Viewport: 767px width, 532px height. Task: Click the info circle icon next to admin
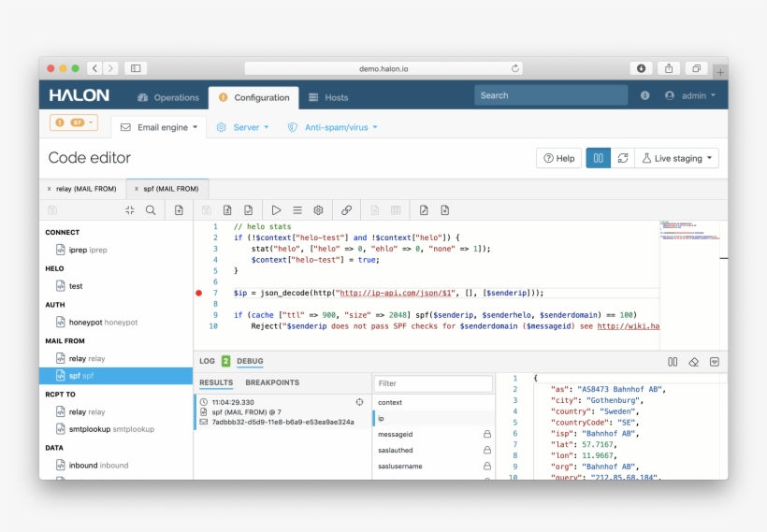[x=645, y=95]
